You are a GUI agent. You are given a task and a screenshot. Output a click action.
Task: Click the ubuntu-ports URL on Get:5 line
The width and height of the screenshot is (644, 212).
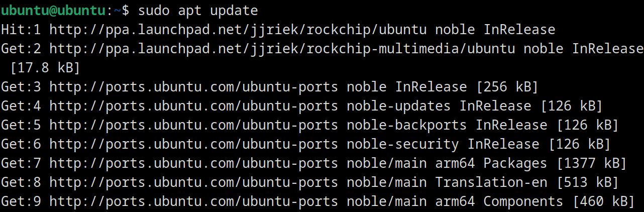194,125
